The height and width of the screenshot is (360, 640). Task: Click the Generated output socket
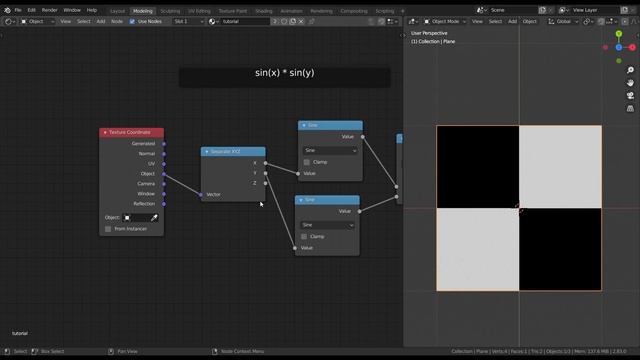(164, 144)
